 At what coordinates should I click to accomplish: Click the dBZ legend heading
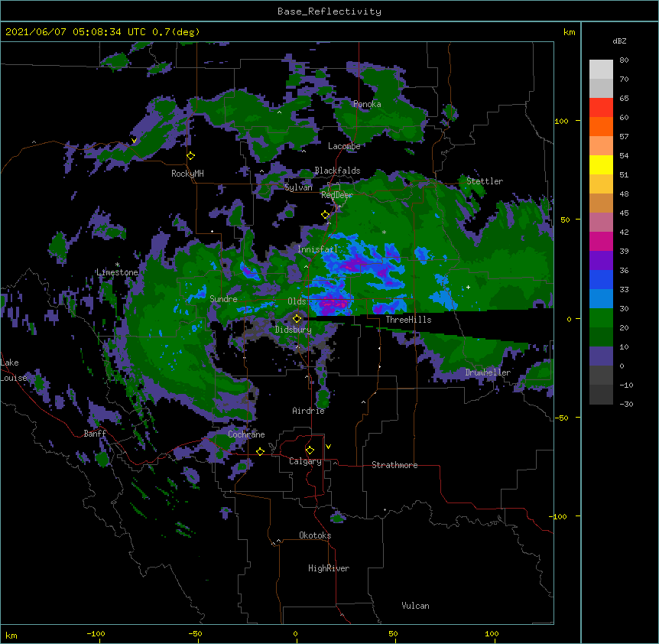click(619, 41)
